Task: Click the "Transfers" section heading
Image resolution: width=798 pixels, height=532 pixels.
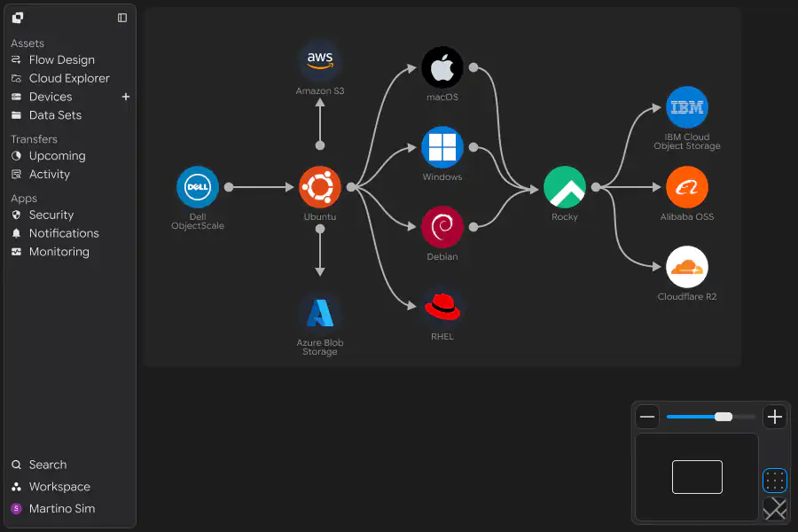Action: click(34, 139)
